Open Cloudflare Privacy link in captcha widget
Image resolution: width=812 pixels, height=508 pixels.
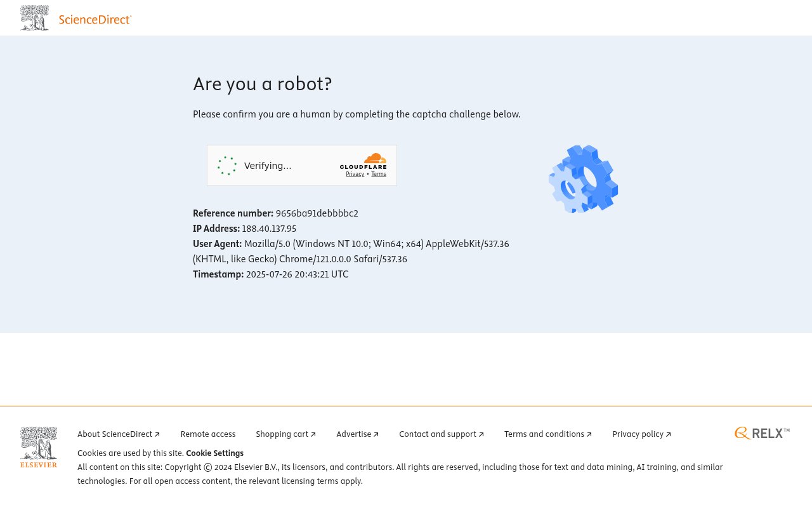click(x=355, y=174)
